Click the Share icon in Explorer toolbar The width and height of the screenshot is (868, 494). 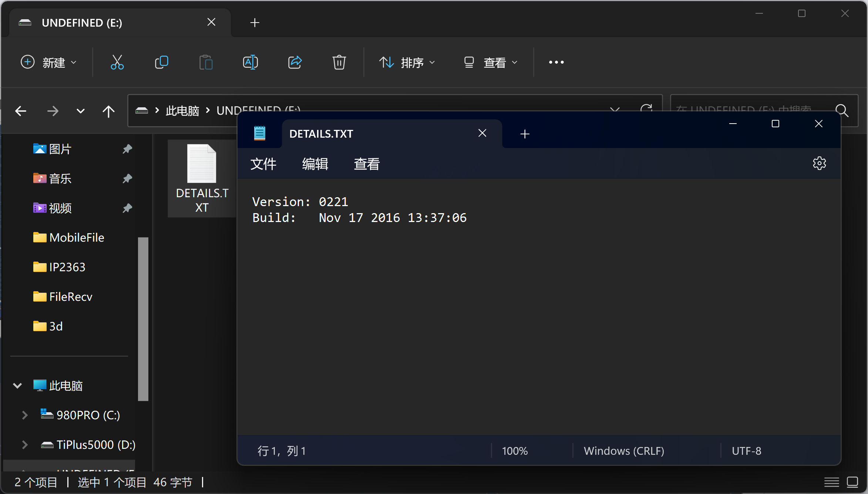point(295,62)
